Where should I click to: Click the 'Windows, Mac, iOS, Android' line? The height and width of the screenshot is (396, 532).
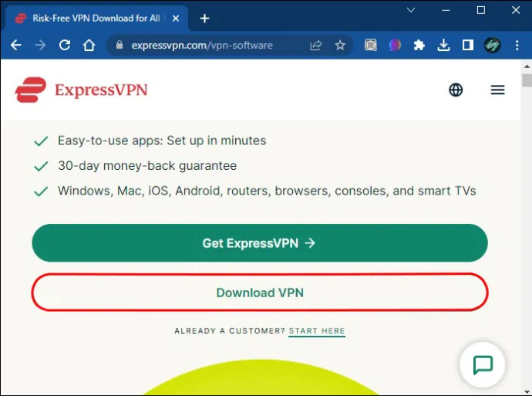pyautogui.click(x=267, y=191)
